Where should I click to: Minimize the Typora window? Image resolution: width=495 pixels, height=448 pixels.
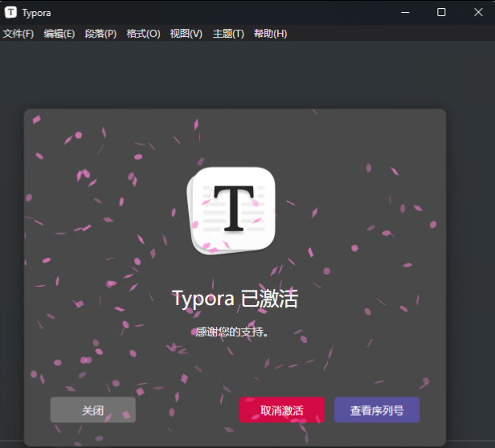[x=404, y=12]
